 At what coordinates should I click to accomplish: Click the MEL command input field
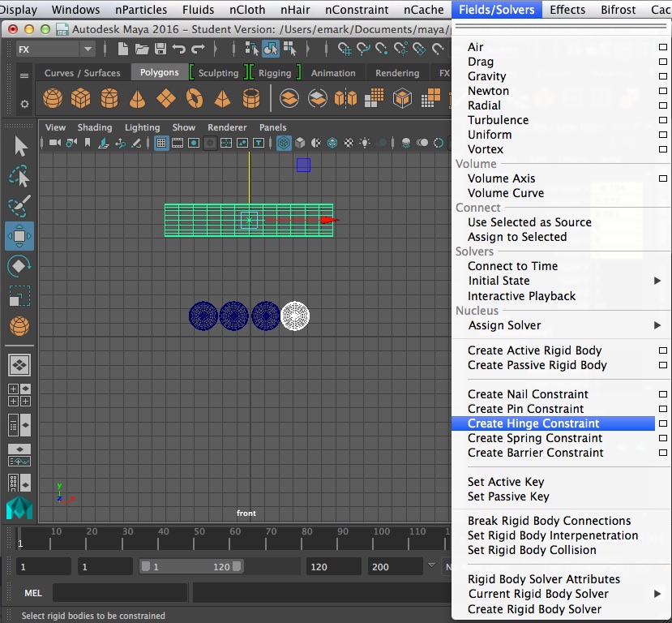click(x=122, y=593)
